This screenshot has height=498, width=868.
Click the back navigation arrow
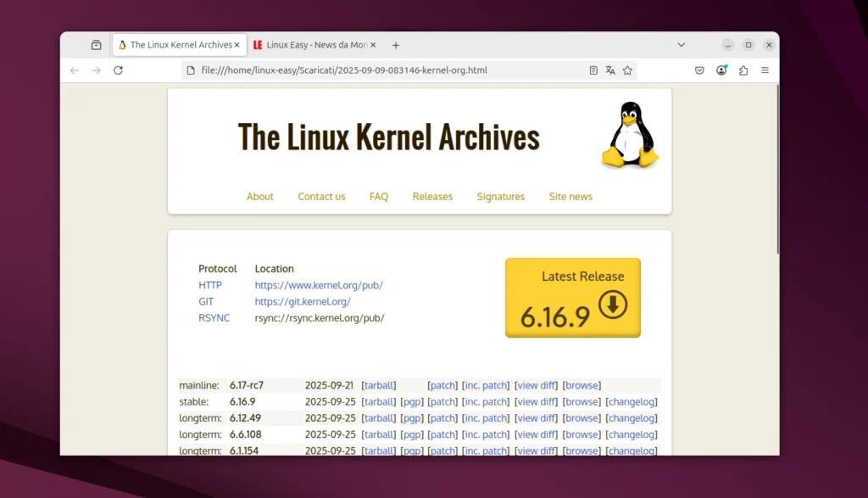75,70
